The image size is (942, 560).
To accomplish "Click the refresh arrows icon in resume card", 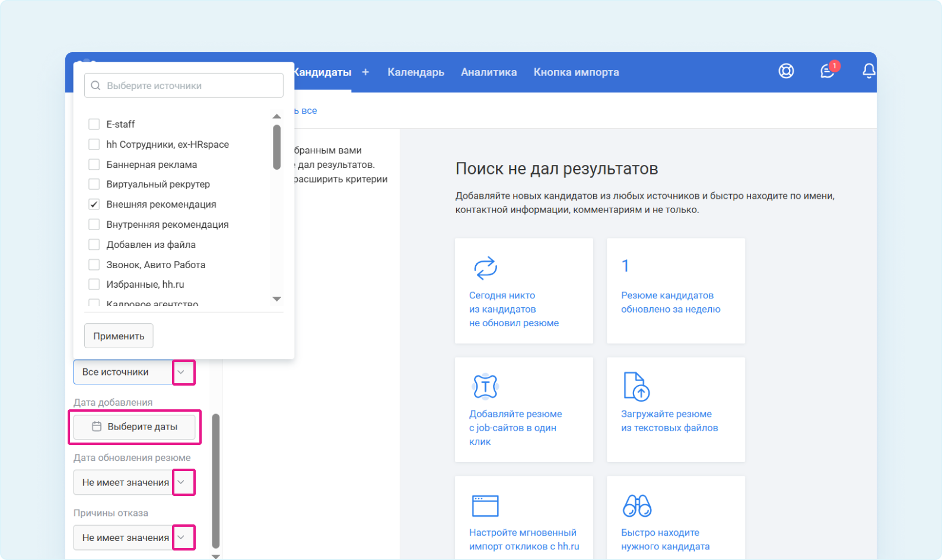I will (x=485, y=268).
